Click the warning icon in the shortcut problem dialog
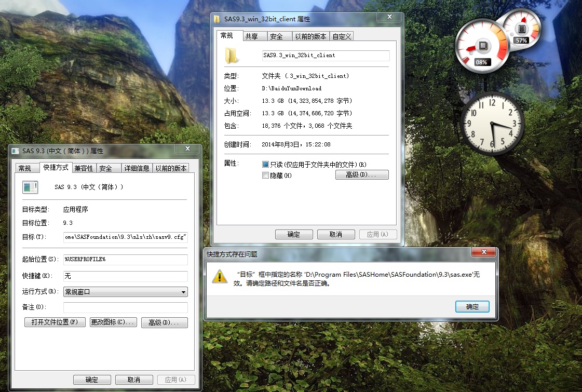The image size is (582, 392). click(x=220, y=277)
